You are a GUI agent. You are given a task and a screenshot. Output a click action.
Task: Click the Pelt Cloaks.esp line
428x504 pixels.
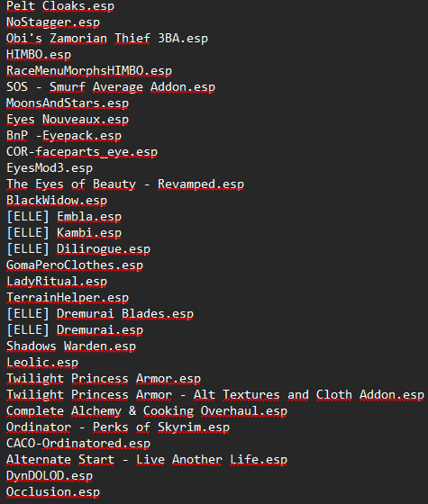(x=60, y=6)
